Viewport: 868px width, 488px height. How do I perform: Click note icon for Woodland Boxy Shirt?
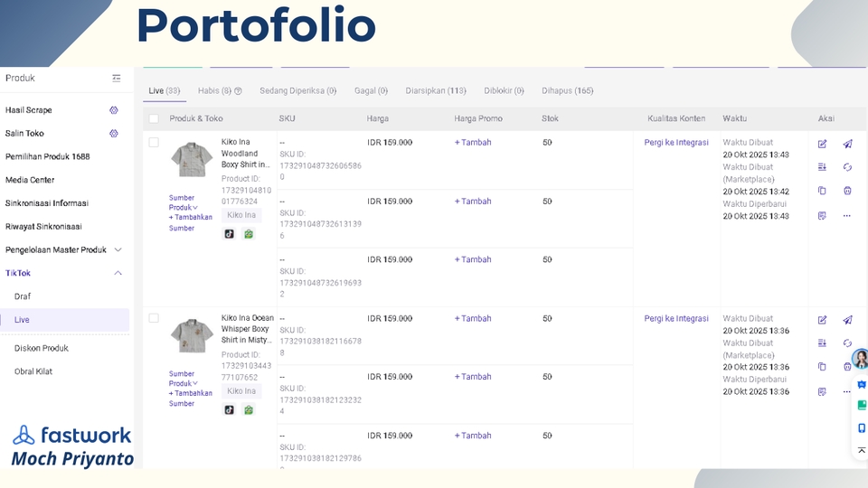822,216
